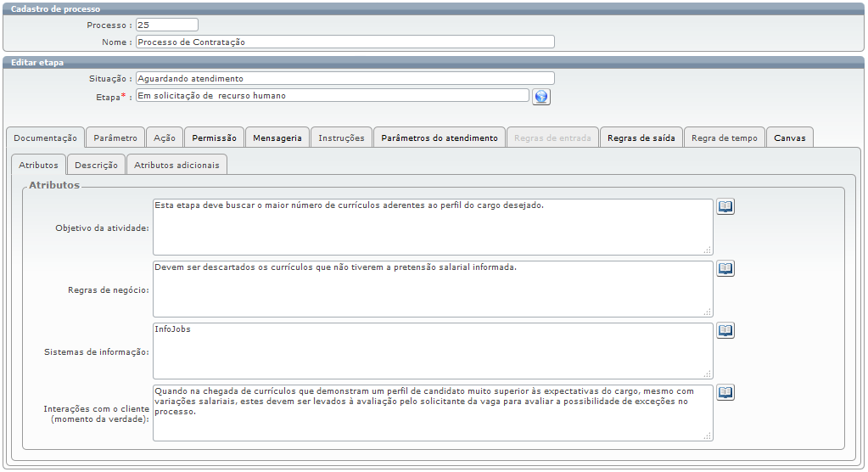Switch to Parâmetros do atendimento tab
This screenshot has width=868, height=472.
[x=440, y=138]
